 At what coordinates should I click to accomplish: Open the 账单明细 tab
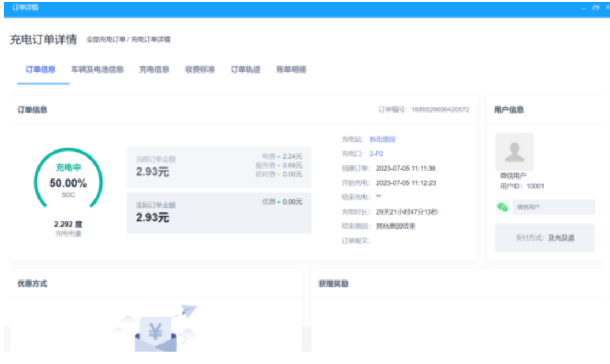291,70
